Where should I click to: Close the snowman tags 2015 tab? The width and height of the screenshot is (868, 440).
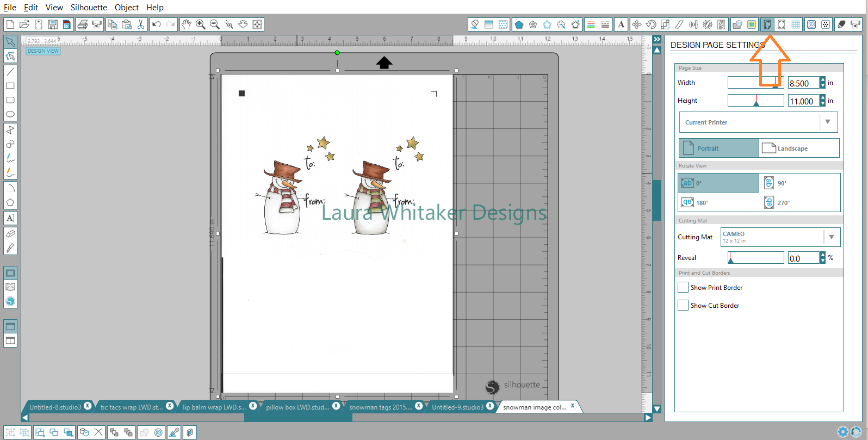[x=419, y=406]
